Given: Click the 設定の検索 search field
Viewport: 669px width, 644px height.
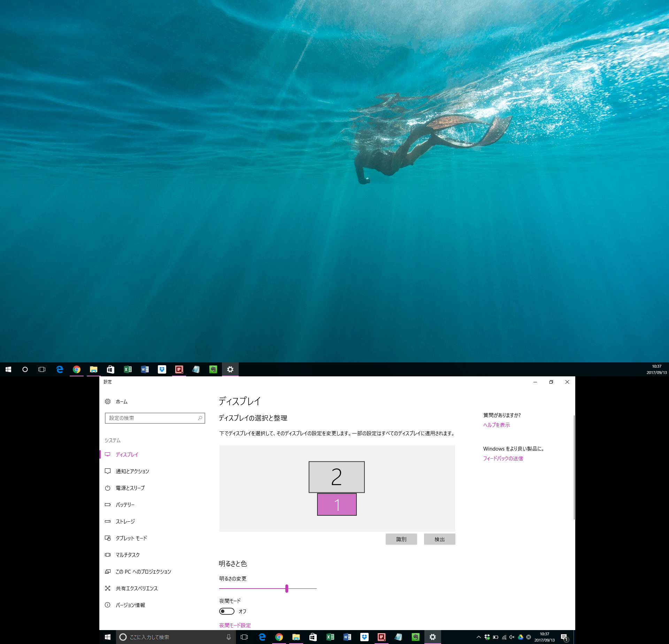Looking at the screenshot, I should point(155,418).
